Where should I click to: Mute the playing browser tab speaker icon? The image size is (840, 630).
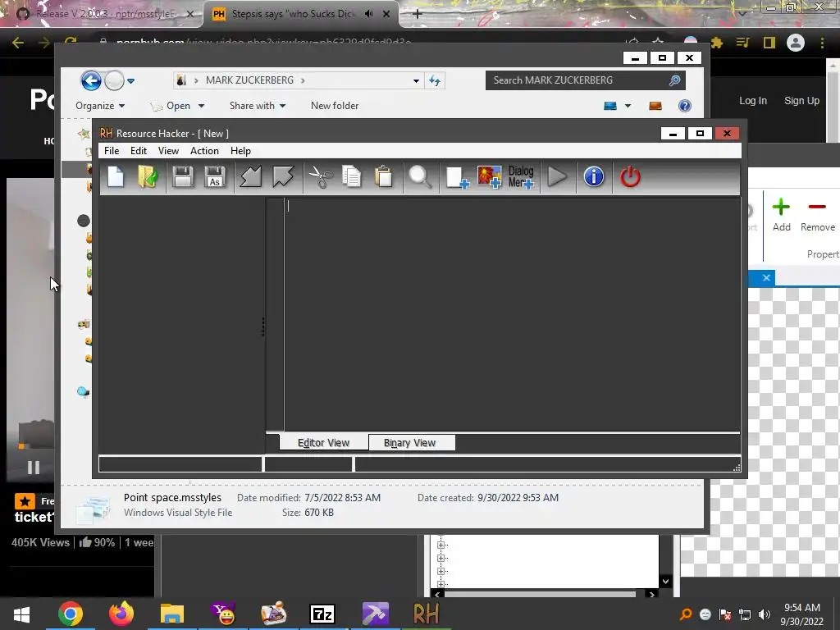[x=368, y=14]
